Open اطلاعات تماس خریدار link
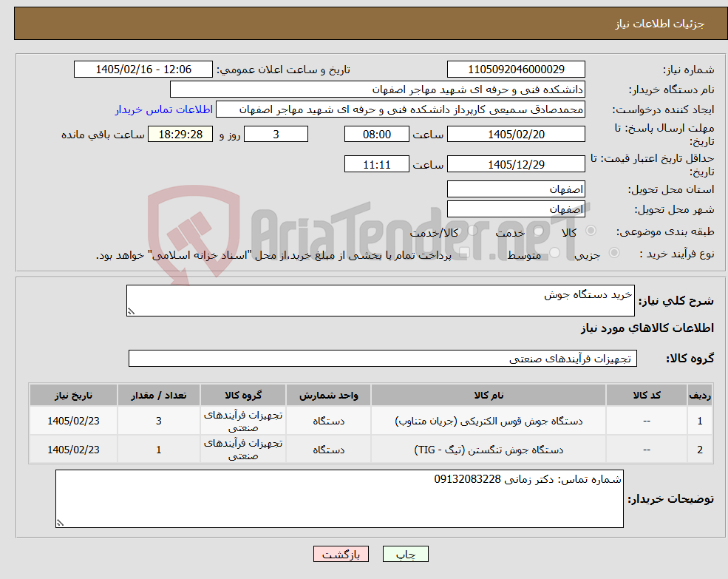 pos(164,109)
